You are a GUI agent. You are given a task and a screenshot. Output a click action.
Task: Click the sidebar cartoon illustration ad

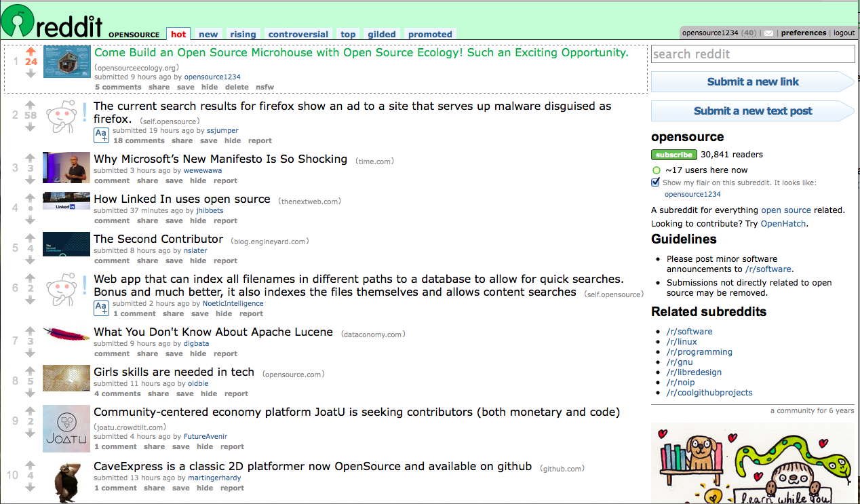[753, 463]
